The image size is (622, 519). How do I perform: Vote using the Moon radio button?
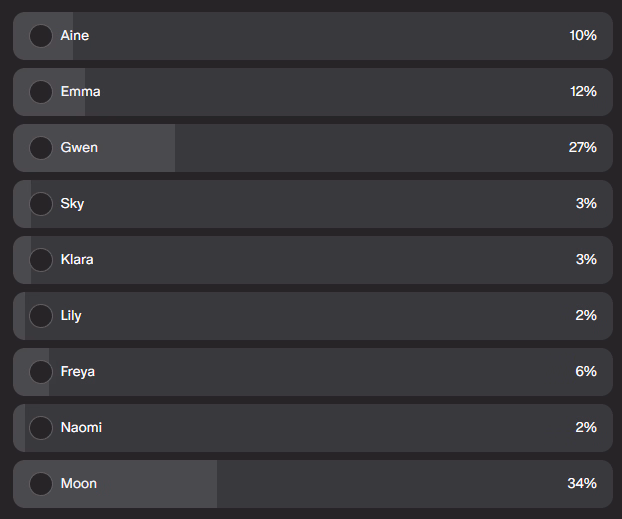point(41,484)
